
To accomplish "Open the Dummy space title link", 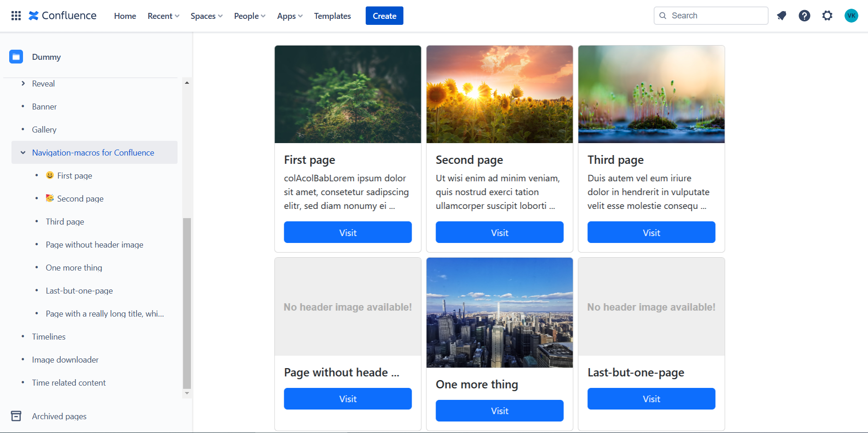I will [x=46, y=57].
